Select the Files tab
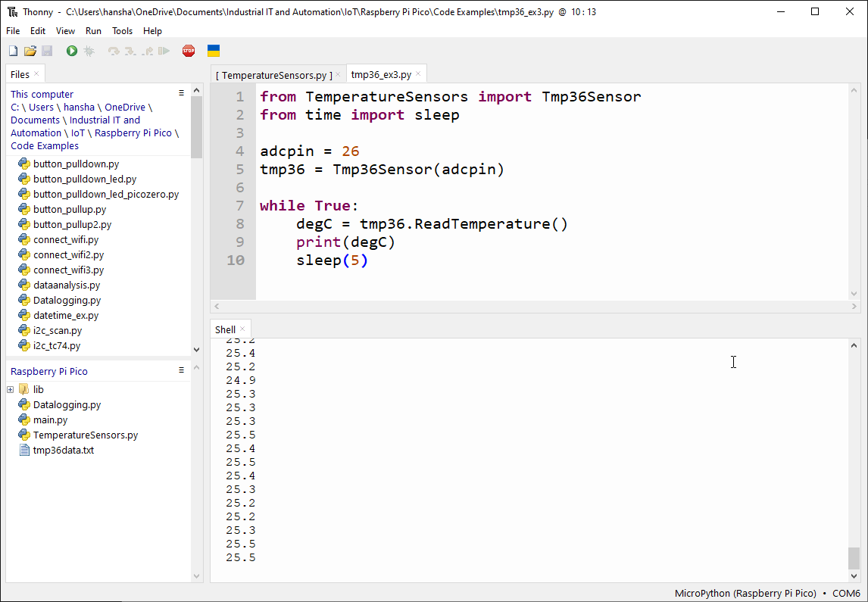 point(20,74)
